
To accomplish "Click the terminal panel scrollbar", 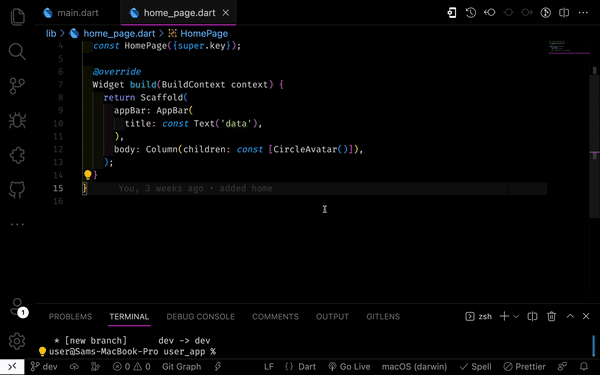I will tap(593, 346).
